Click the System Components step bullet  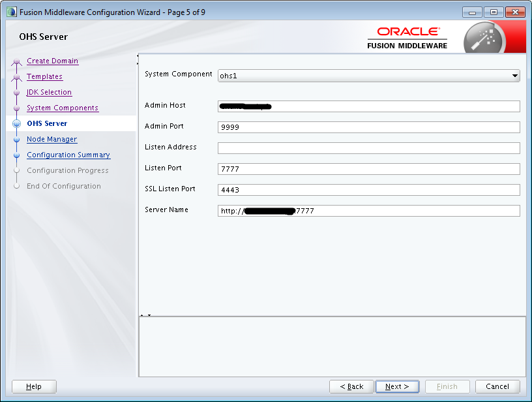point(17,108)
